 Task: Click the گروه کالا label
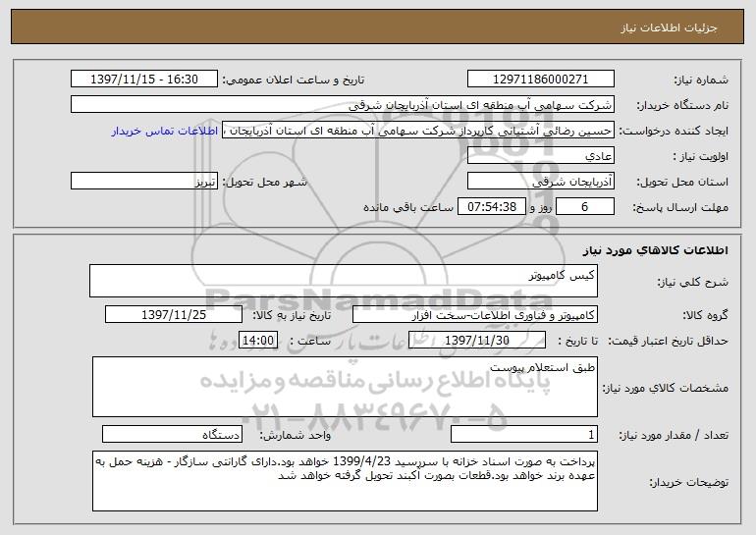[705, 316]
